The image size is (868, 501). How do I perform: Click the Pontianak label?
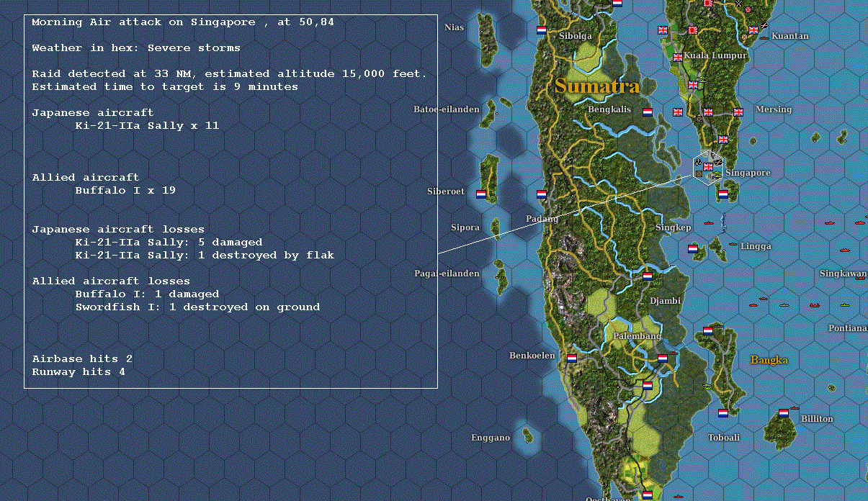(848, 328)
